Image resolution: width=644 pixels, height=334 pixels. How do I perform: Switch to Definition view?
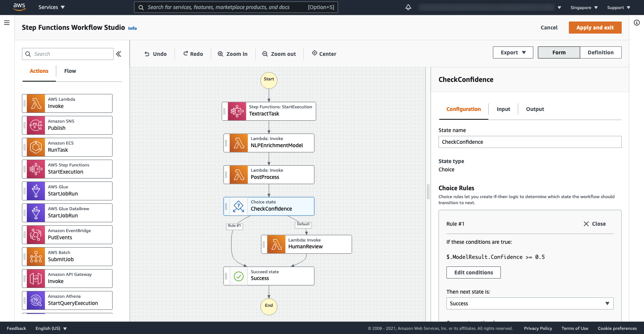601,52
